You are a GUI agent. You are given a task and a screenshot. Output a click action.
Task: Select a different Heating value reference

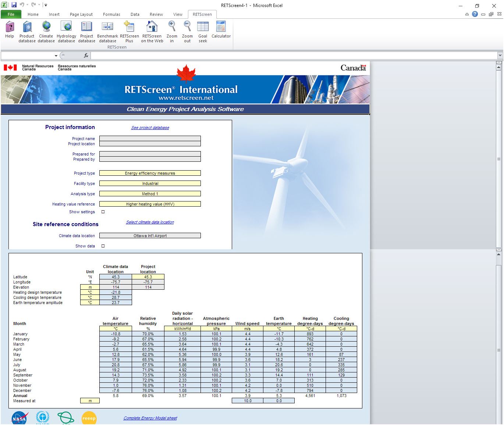pos(150,204)
